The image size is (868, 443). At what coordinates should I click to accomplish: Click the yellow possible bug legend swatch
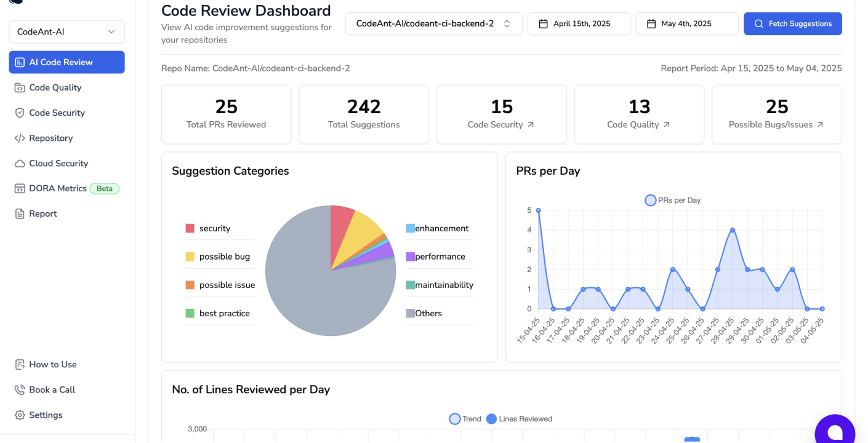[190, 257]
